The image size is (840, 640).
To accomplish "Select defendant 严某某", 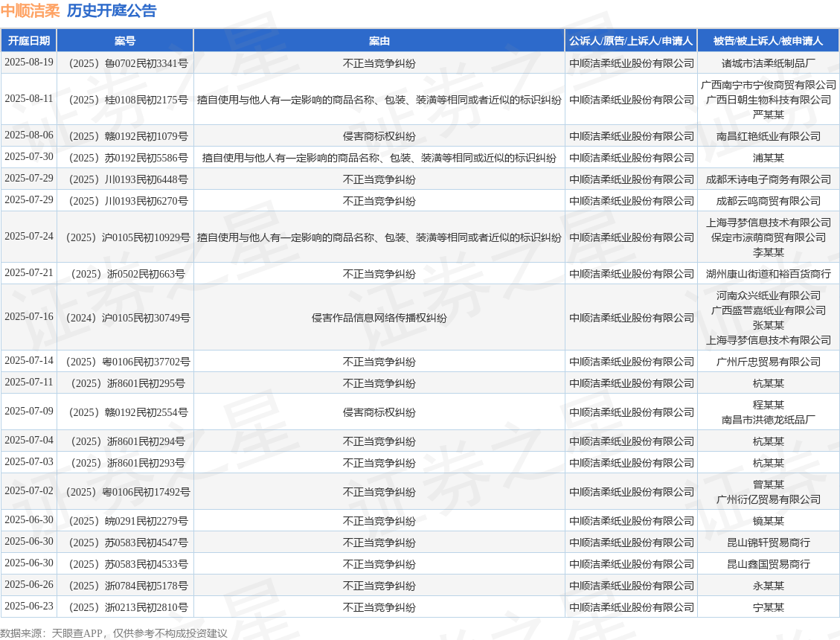I will click(x=769, y=115).
